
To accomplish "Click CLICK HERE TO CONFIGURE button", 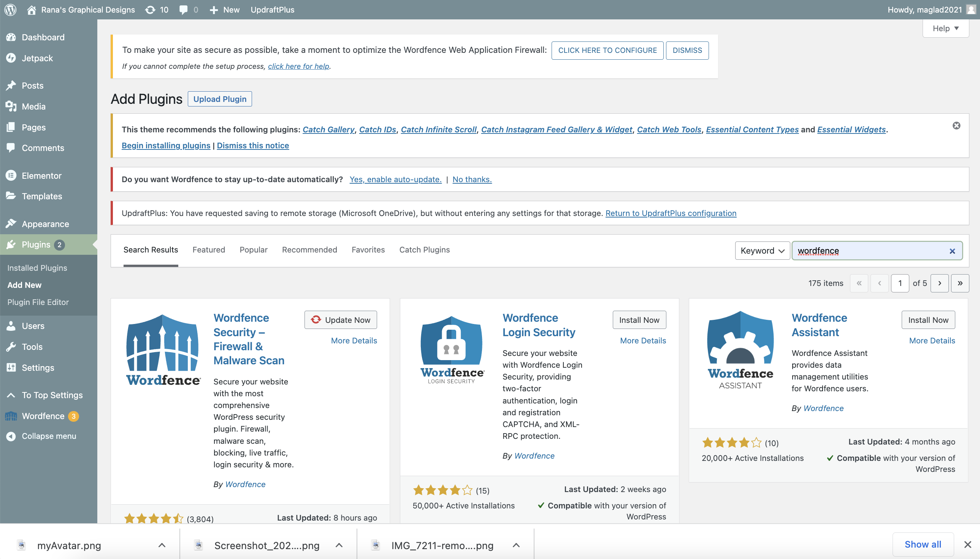I will tap(607, 50).
